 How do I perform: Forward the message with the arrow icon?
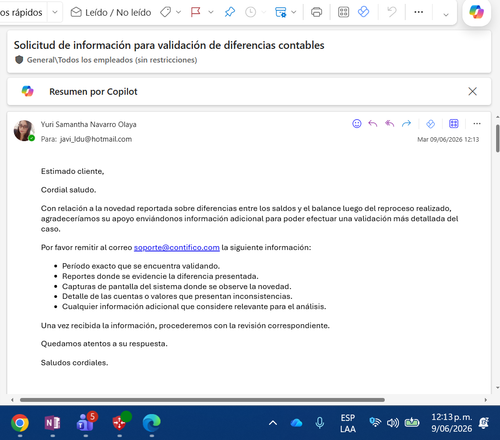point(406,124)
